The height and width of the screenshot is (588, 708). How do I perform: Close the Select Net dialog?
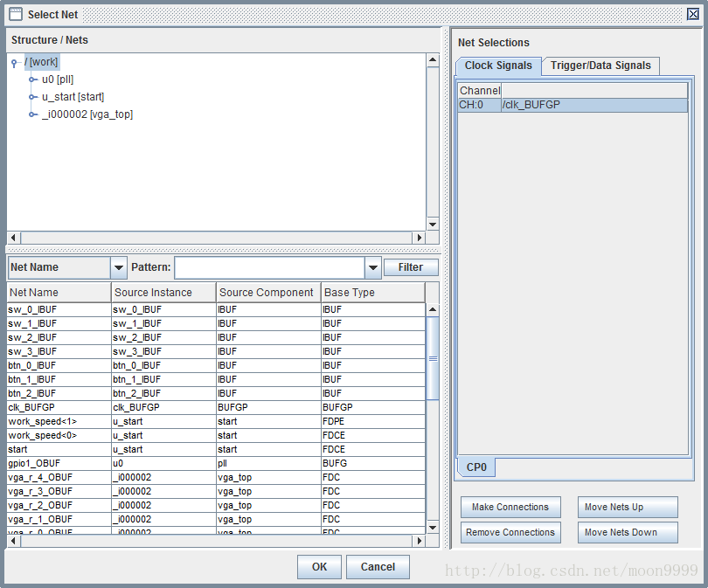pyautogui.click(x=693, y=15)
